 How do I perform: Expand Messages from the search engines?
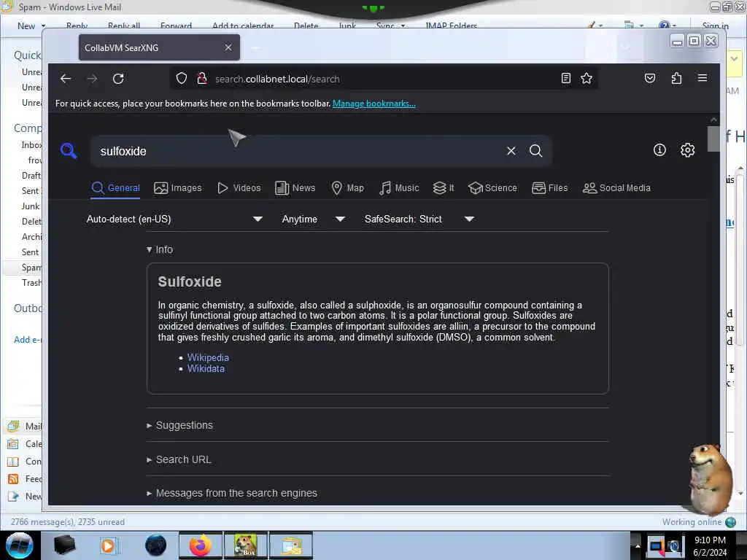point(232,493)
